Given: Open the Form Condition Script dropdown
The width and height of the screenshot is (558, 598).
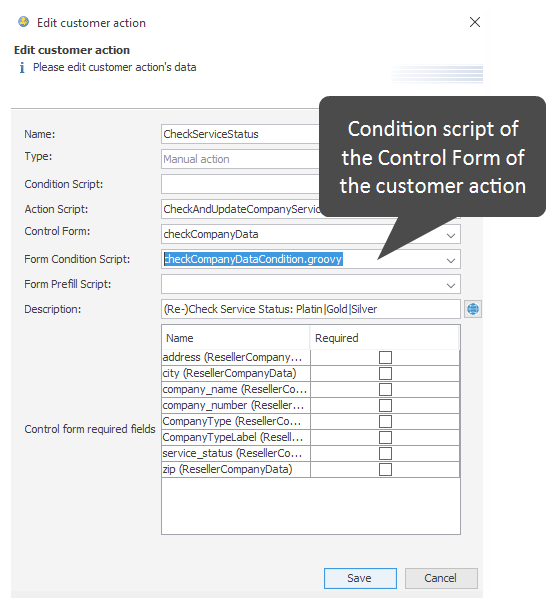Looking at the screenshot, I should [x=451, y=260].
